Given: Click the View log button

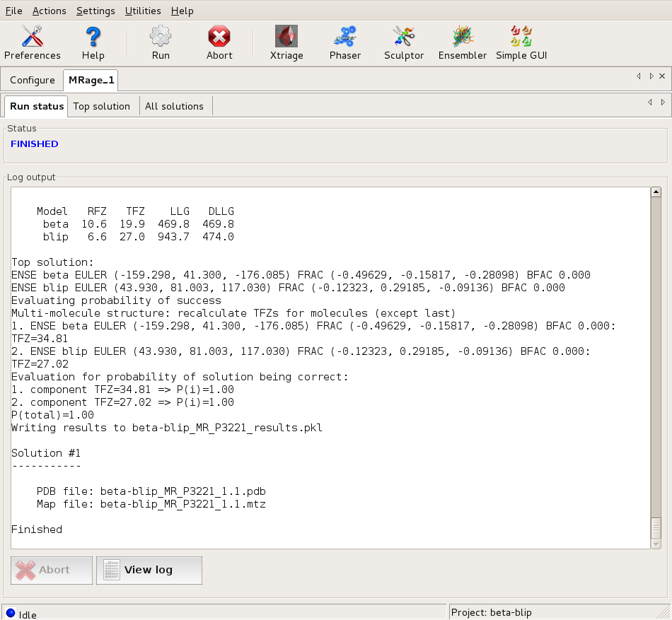Looking at the screenshot, I should click(149, 570).
